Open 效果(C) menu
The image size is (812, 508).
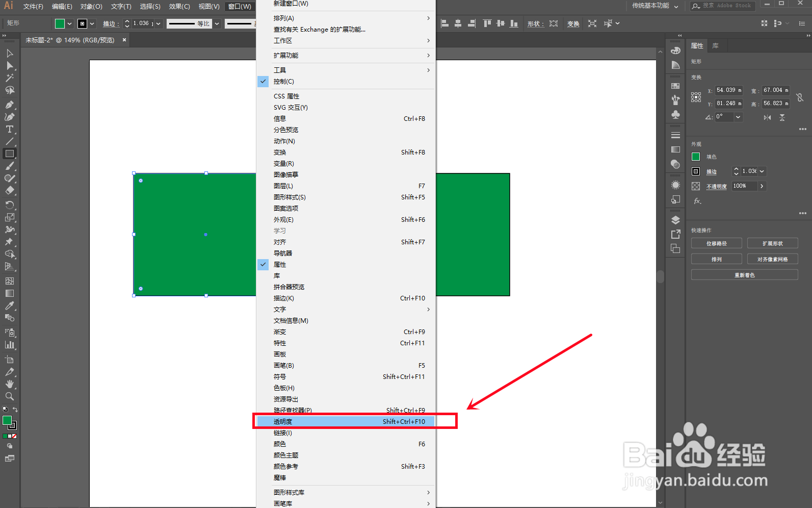(179, 6)
